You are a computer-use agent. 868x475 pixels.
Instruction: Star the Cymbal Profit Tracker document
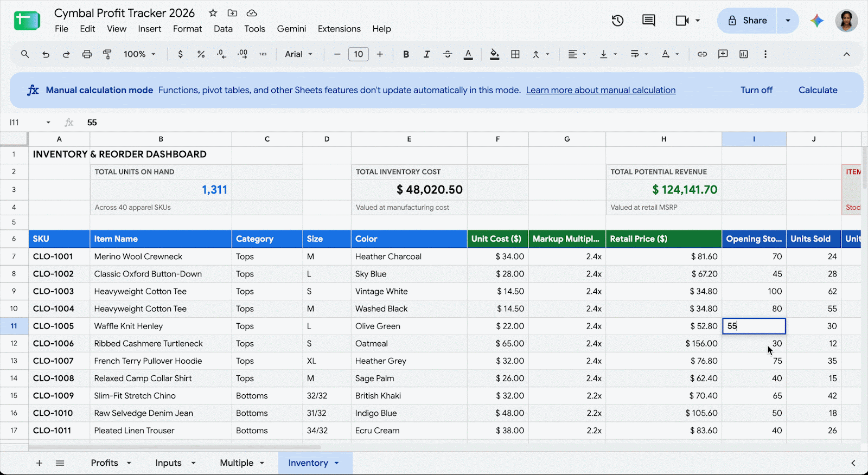213,13
